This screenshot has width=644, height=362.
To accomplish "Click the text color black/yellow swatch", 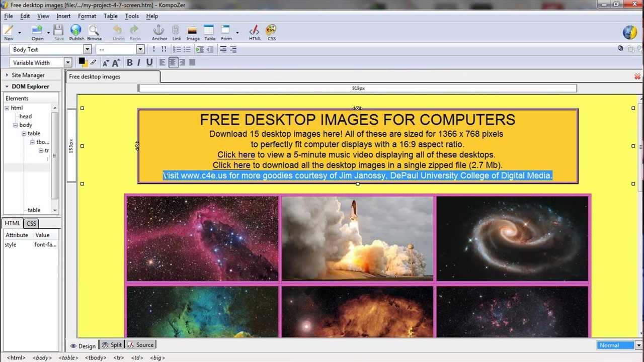I will (83, 62).
